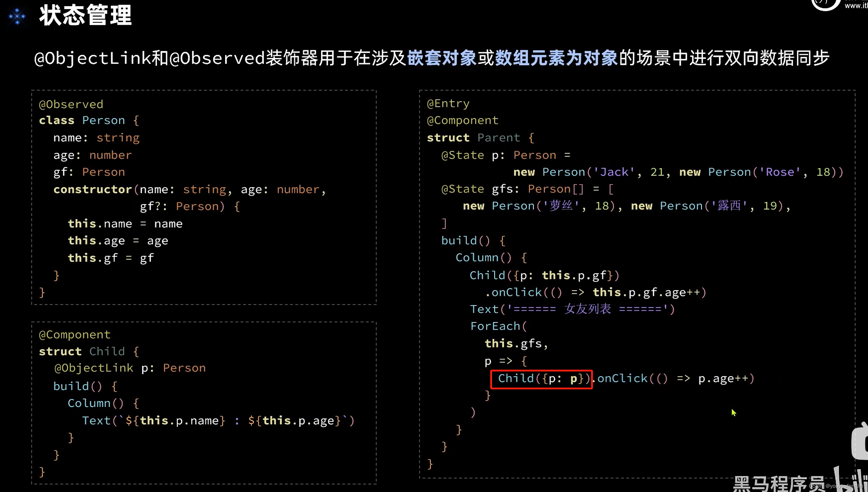Image resolution: width=868 pixels, height=492 pixels.
Task: Click the @Entry decorator line
Action: click(x=448, y=104)
